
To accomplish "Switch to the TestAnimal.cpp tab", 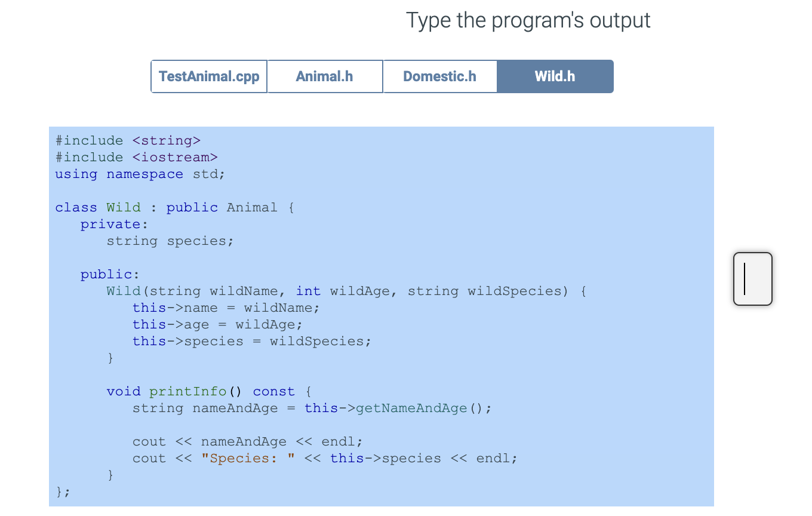I will pyautogui.click(x=208, y=76).
